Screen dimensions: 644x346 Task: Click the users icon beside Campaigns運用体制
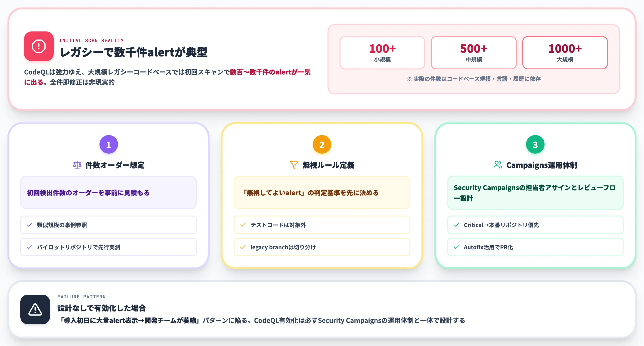(498, 165)
